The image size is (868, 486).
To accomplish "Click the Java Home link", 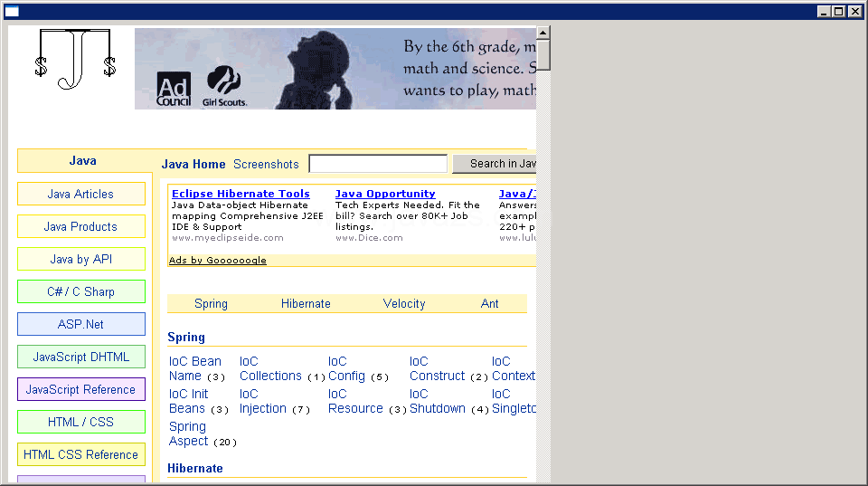I will click(193, 164).
